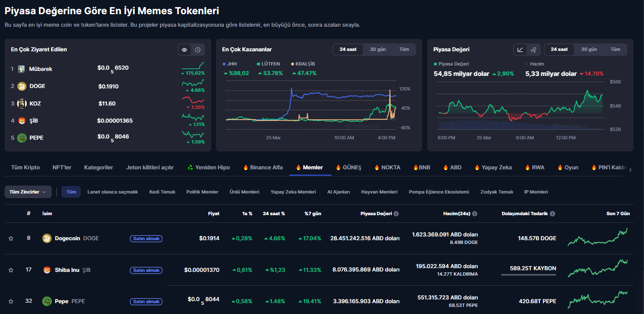This screenshot has height=314, width=644.
Task: Sort by the Fiyat column
Action: click(x=213, y=214)
